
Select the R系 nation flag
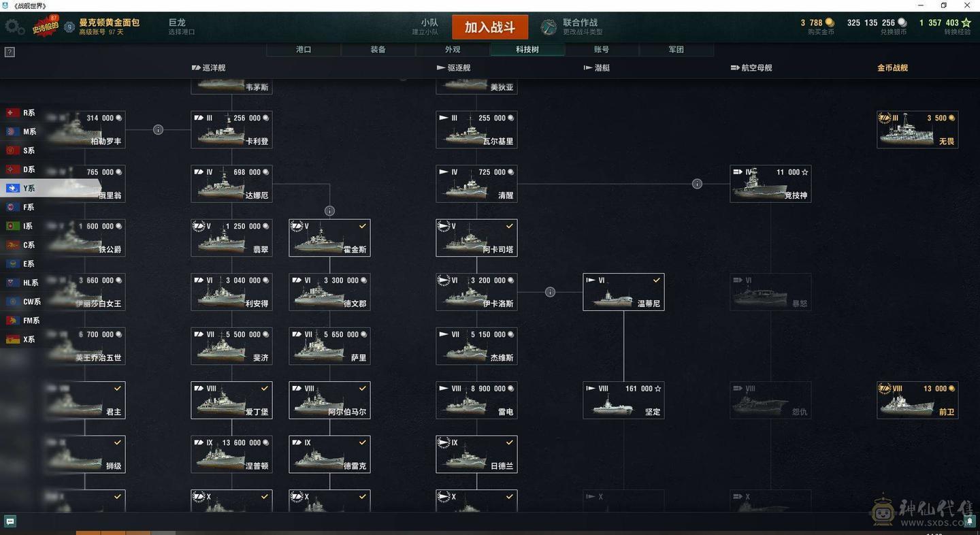click(x=12, y=113)
